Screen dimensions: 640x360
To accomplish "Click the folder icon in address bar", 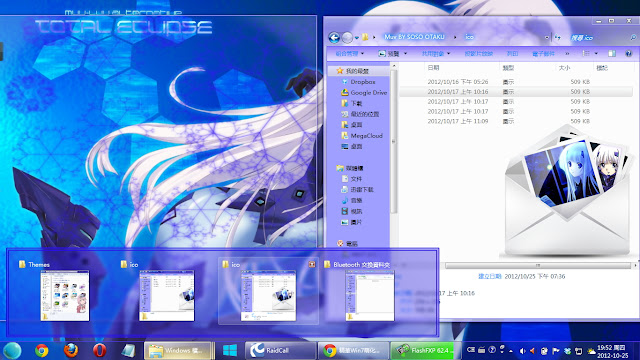I will coord(365,37).
